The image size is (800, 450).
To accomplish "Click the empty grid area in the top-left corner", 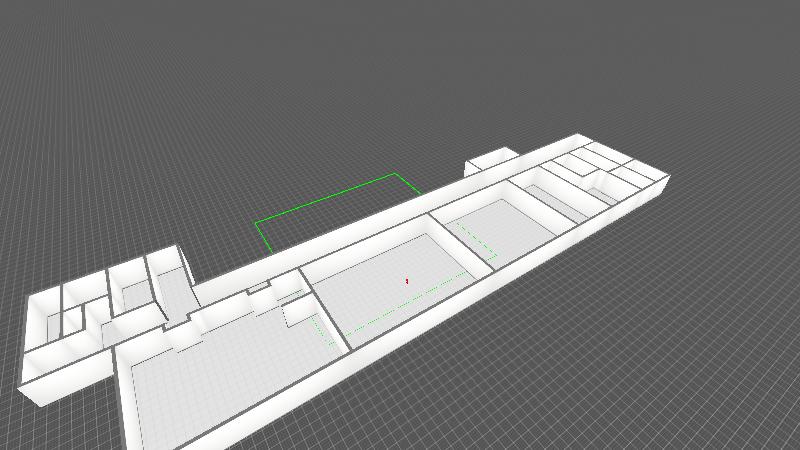I will coord(80,60).
